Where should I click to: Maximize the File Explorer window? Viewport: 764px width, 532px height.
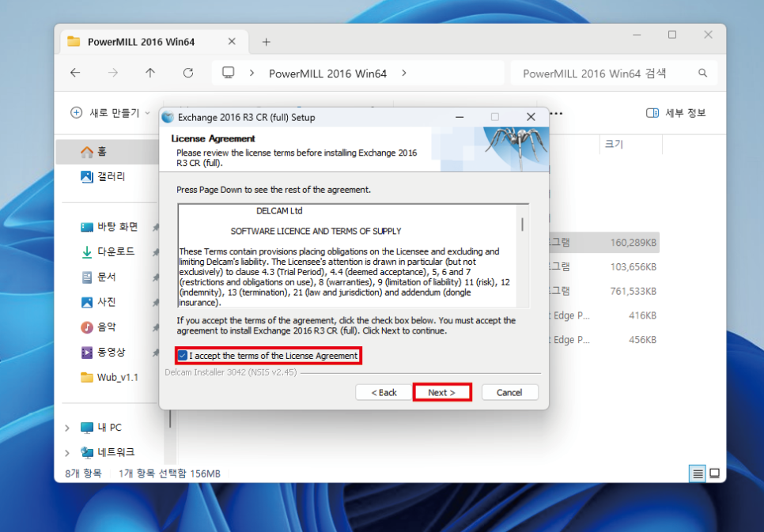tap(672, 35)
